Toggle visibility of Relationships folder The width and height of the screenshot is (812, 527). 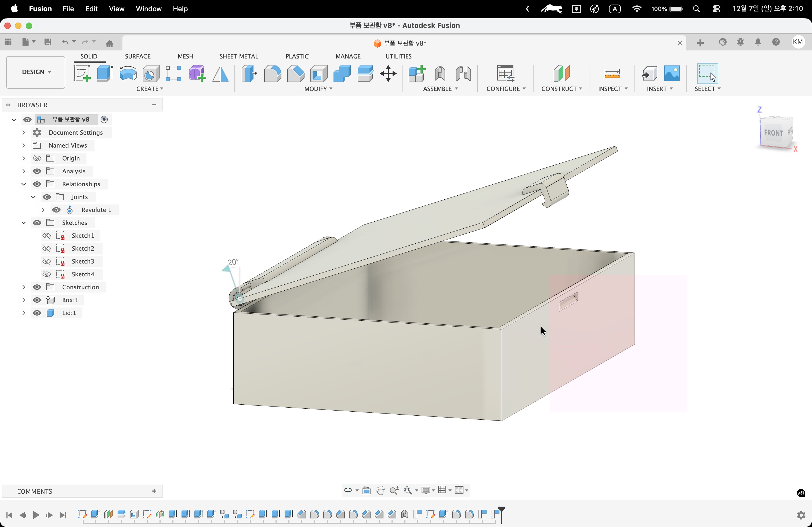(x=37, y=184)
